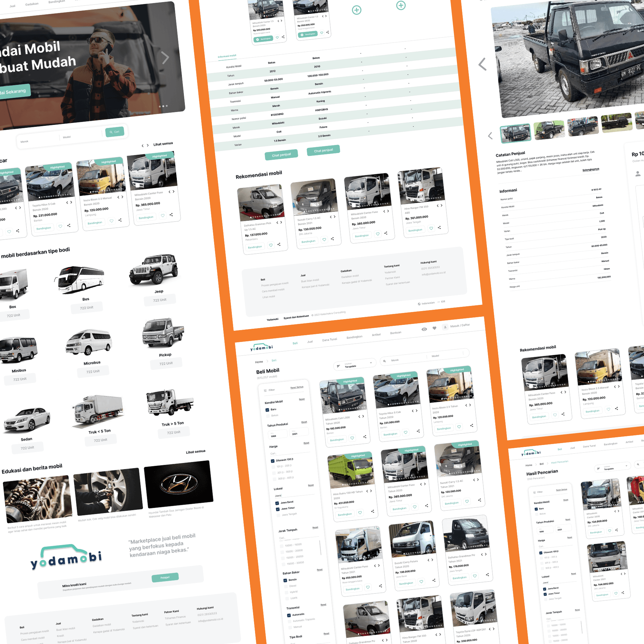Click magnifier icon in Beli Mobil Merek search

coord(385,361)
